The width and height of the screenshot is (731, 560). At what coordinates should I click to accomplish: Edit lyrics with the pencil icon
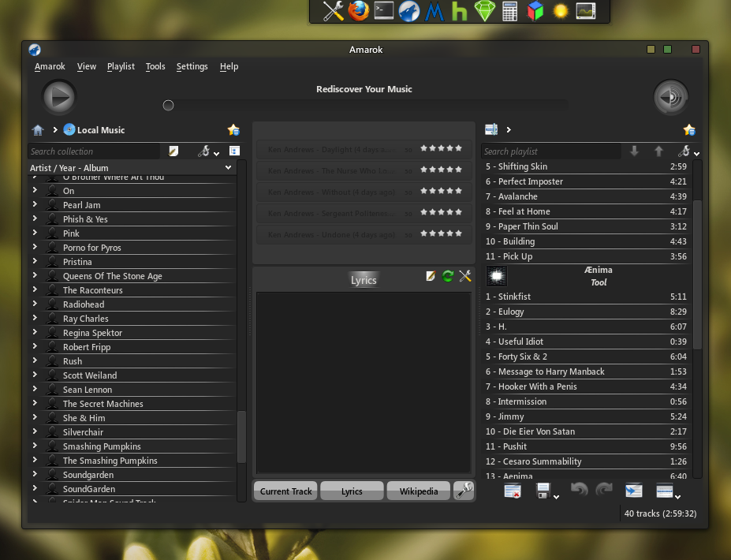click(431, 276)
